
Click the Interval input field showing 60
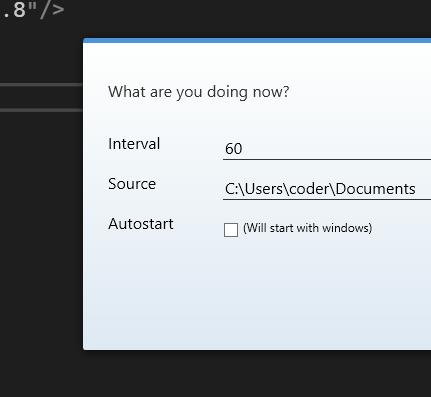[327, 149]
